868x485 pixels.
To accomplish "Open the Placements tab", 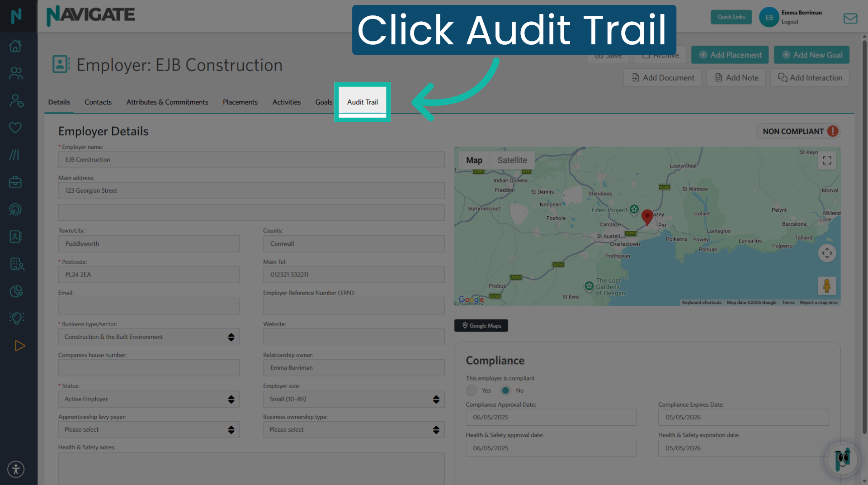I will pyautogui.click(x=240, y=102).
